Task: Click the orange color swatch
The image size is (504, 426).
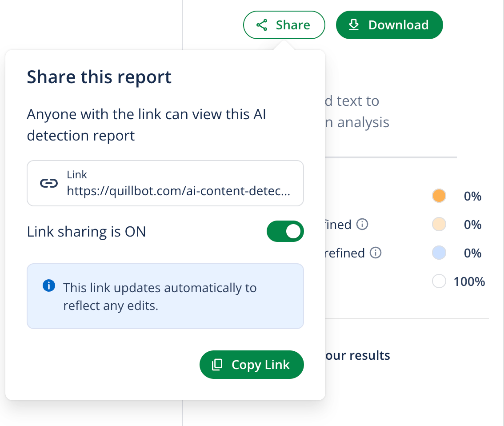Action: coord(439,196)
